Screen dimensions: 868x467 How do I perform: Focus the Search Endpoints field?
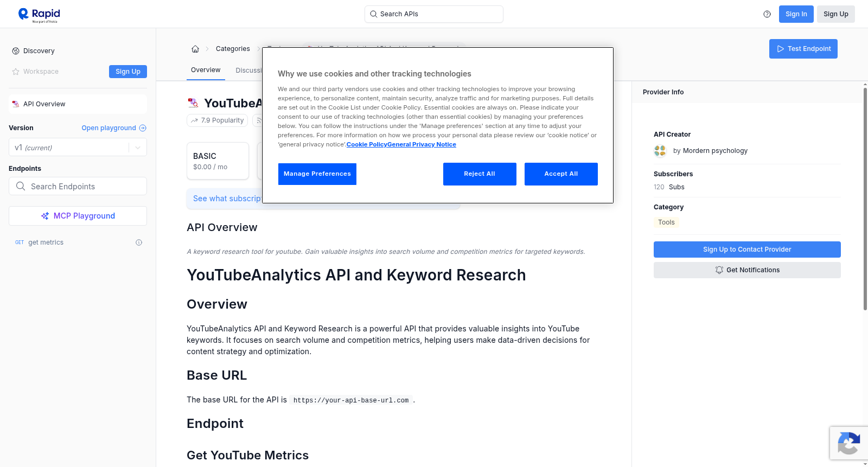pyautogui.click(x=78, y=186)
